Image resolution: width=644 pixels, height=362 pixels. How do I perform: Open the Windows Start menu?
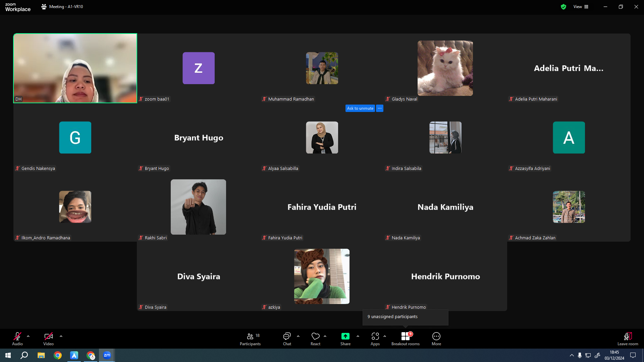point(8,355)
